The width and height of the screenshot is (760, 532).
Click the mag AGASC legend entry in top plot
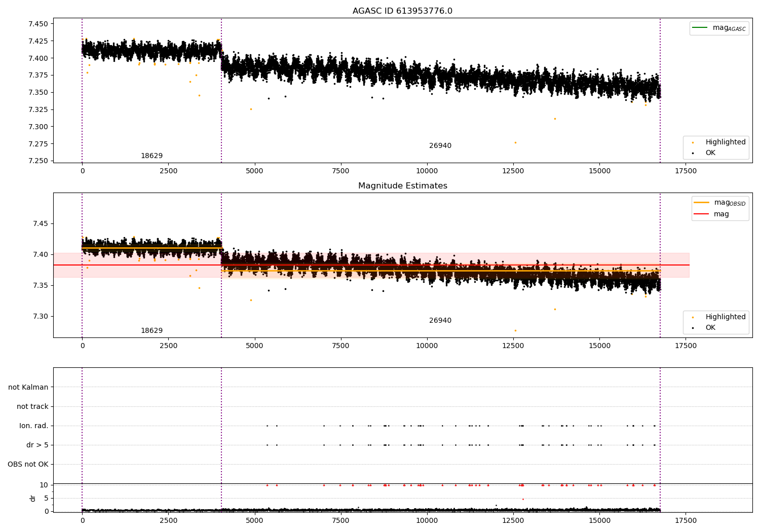(719, 28)
